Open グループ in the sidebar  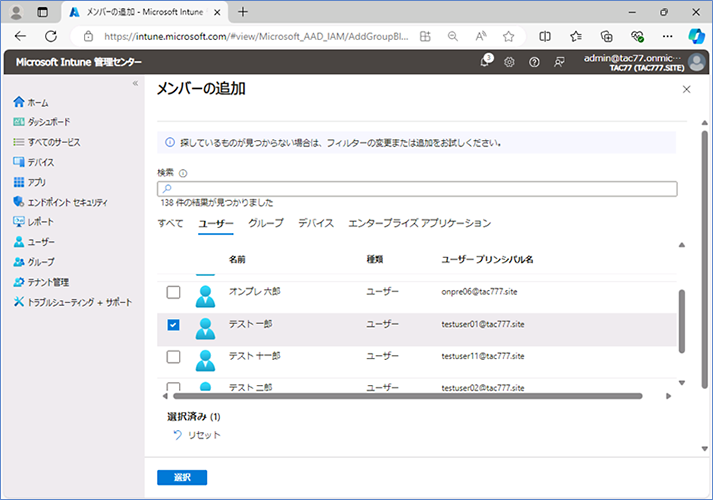[34, 262]
